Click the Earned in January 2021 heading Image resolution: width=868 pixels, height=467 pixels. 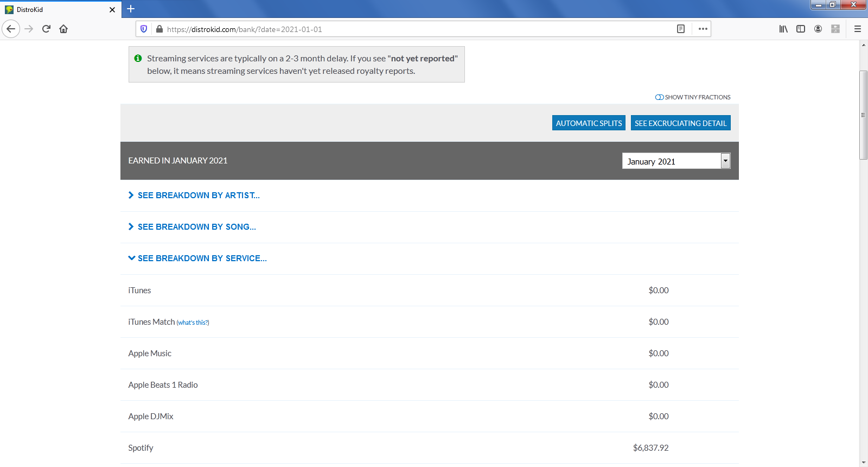[178, 161]
